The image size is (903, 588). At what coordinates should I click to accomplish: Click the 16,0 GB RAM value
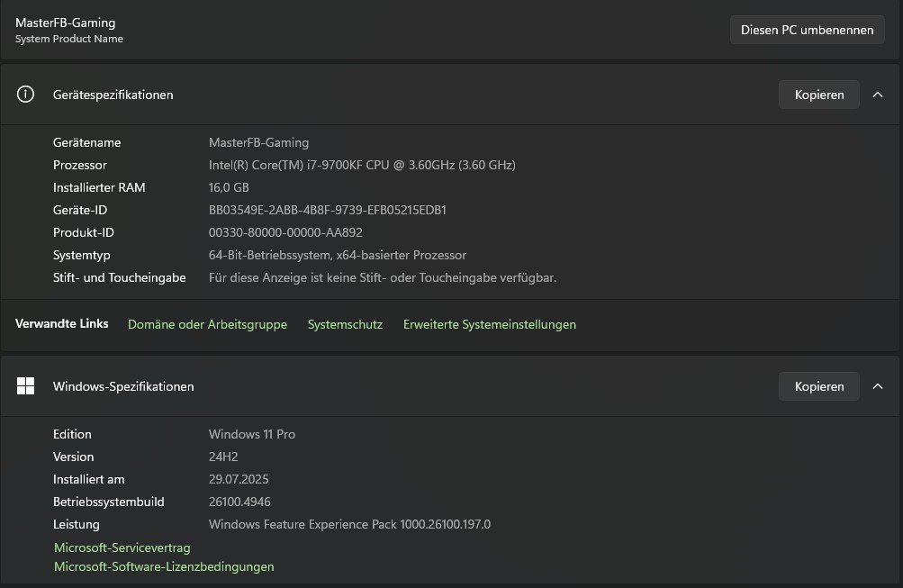point(229,187)
